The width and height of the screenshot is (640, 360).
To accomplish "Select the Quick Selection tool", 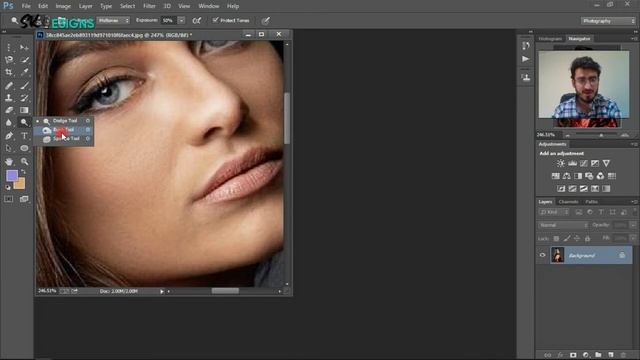I will tap(24, 60).
